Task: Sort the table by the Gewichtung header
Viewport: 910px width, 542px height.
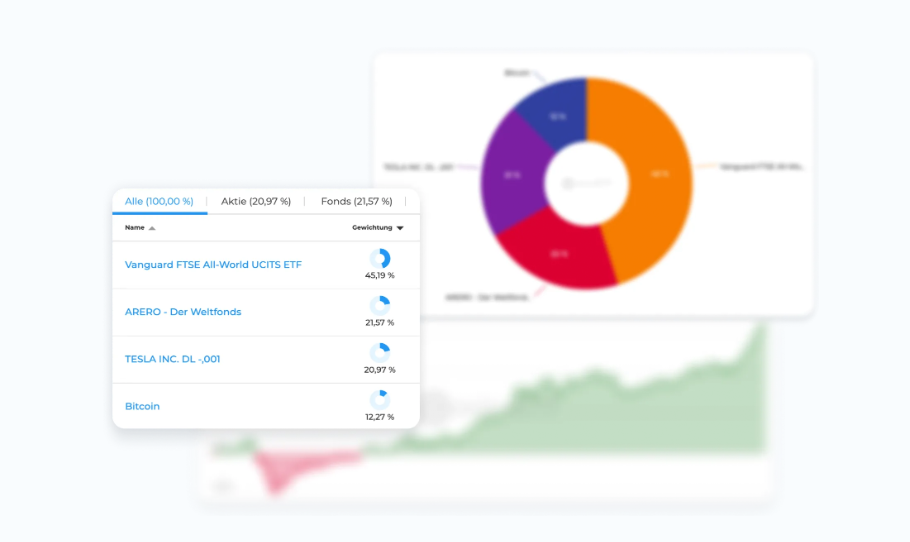Action: pos(372,228)
